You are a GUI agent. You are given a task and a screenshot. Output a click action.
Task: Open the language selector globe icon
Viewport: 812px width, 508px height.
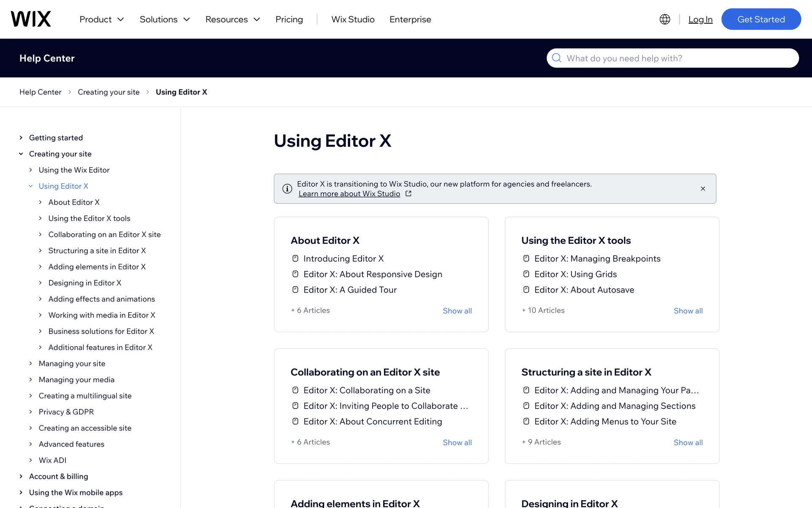[x=664, y=19]
